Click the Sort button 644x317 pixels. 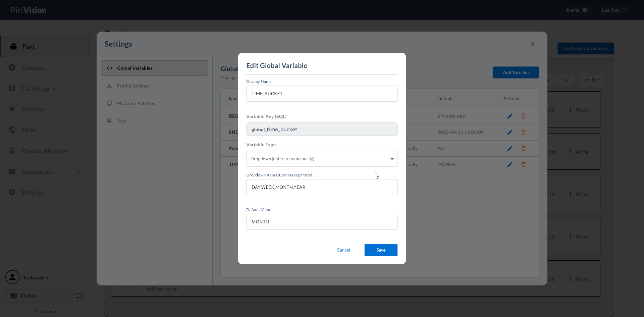click(592, 80)
